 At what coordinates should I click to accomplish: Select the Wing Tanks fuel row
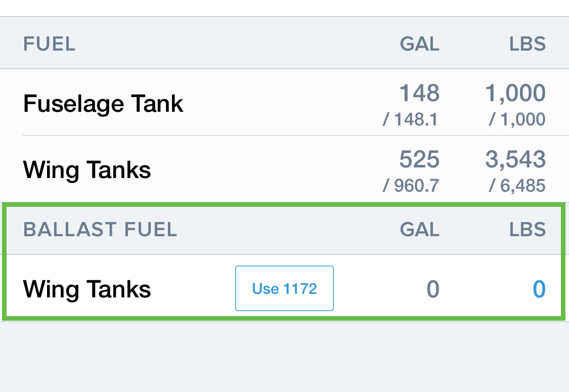86,169
